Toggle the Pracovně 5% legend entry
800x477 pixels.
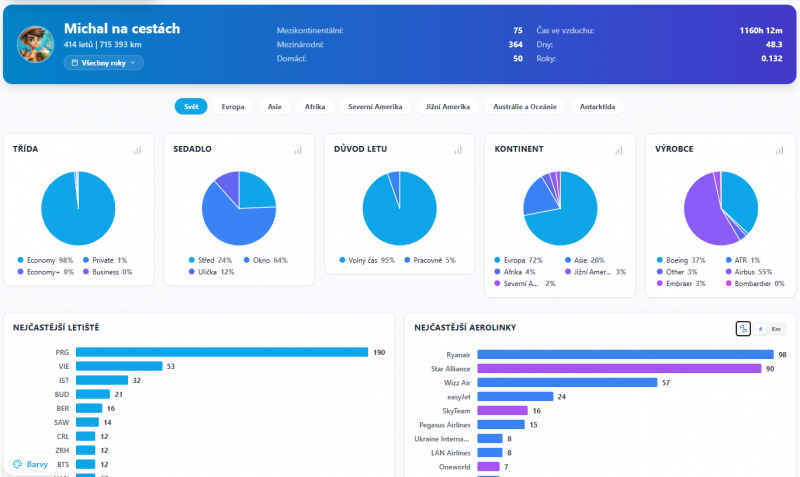tap(430, 260)
